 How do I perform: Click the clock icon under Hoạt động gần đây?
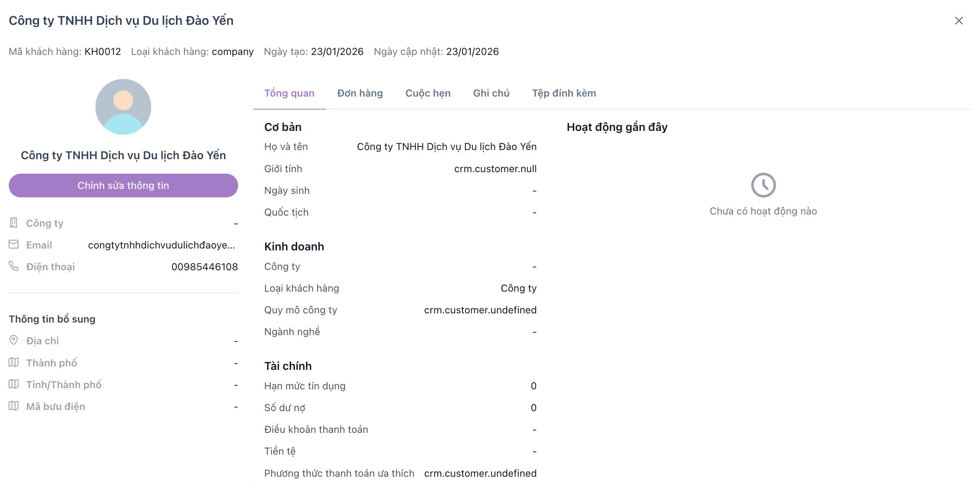coord(763,185)
